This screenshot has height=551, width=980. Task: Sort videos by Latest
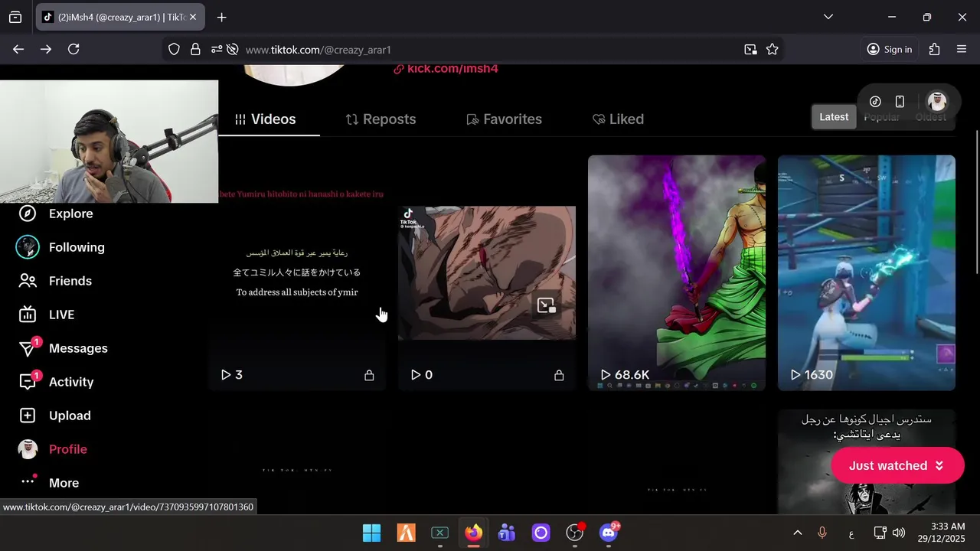pos(834,117)
